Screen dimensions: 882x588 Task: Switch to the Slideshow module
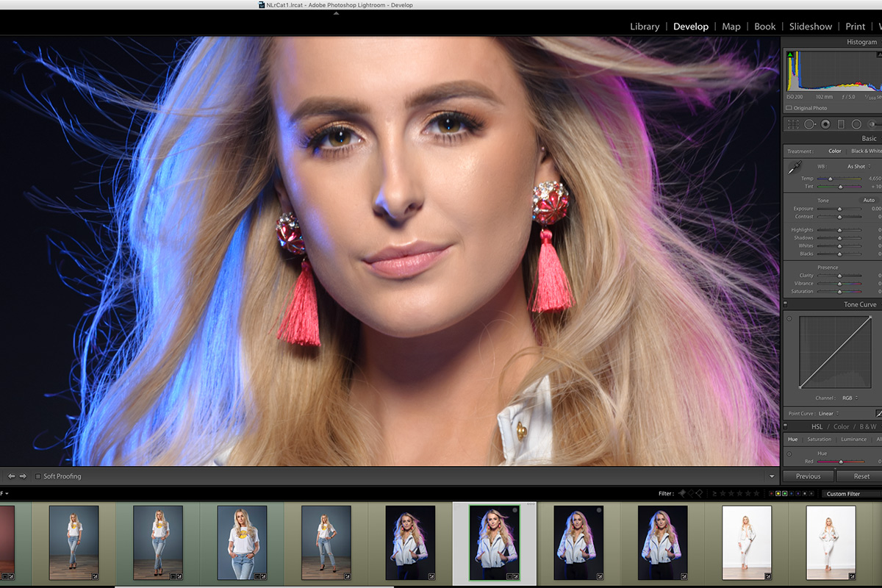click(811, 26)
